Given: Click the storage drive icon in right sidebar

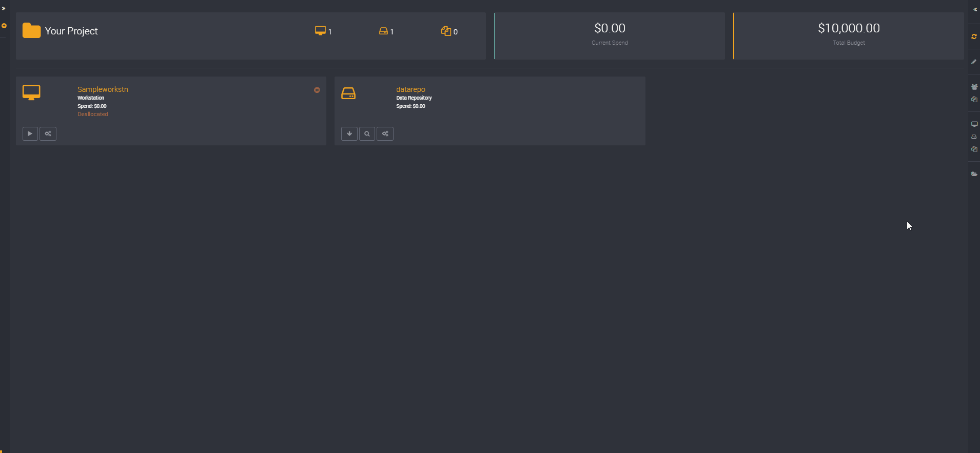Looking at the screenshot, I should pos(974,137).
